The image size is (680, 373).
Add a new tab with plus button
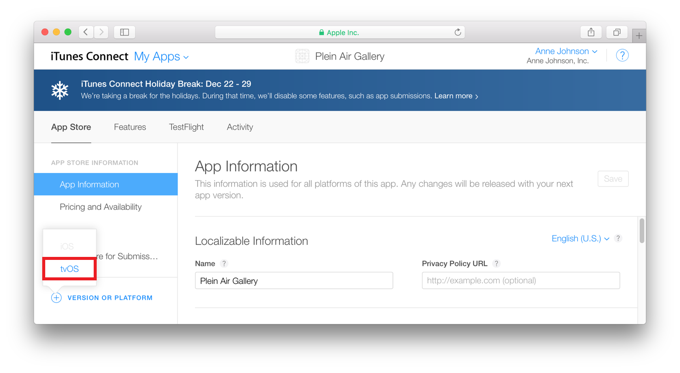tap(639, 36)
